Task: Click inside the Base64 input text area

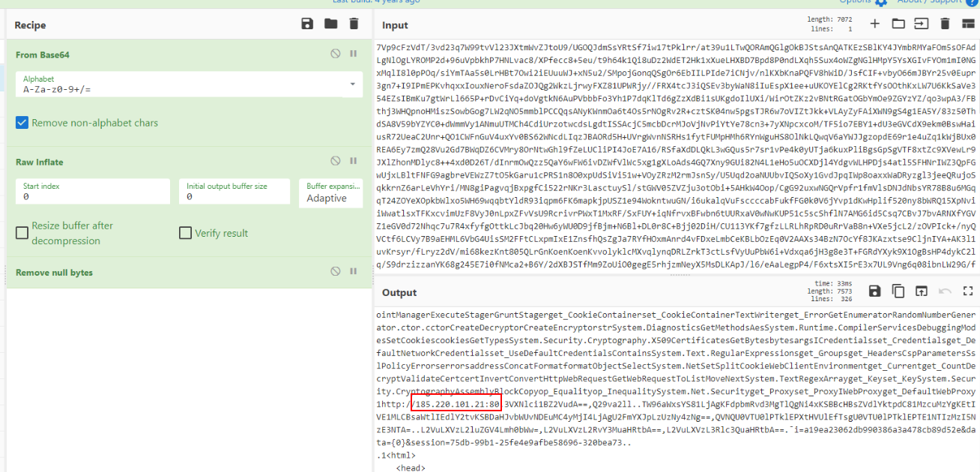Action: (x=677, y=156)
